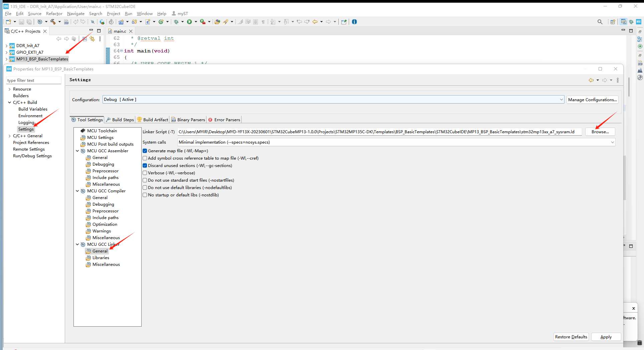
Task: Check Do not use default libraries
Action: 145,188
